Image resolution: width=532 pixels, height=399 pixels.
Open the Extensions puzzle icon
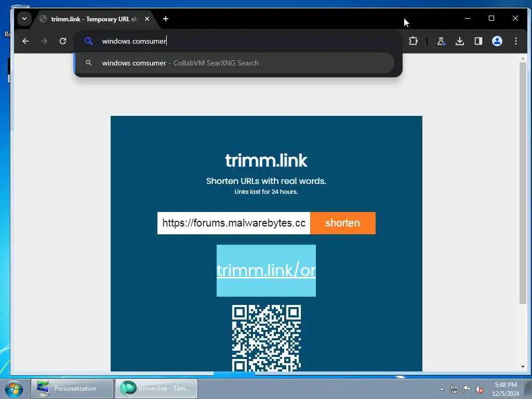[x=413, y=41]
